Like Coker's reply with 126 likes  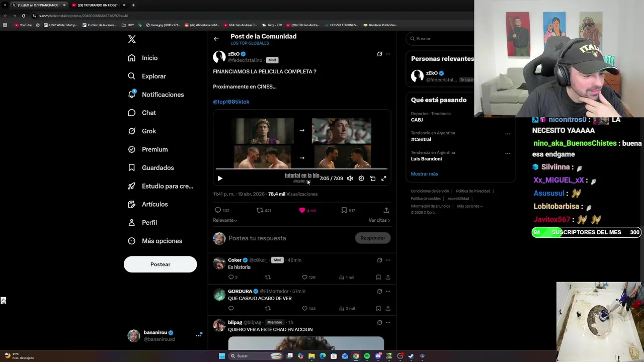click(304, 277)
